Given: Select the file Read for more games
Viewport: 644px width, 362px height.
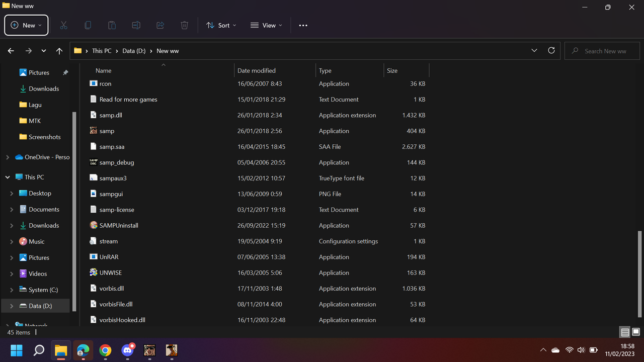Looking at the screenshot, I should click(x=128, y=100).
